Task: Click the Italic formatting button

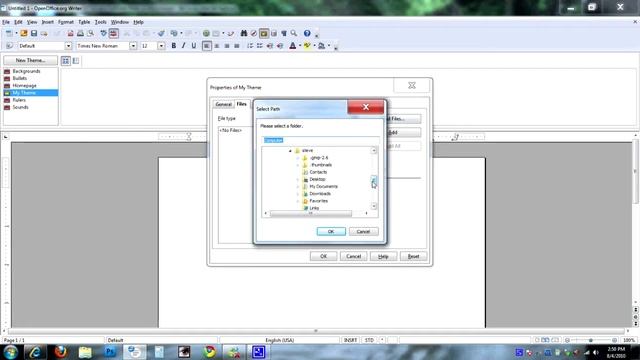Action: pyautogui.click(x=183, y=46)
